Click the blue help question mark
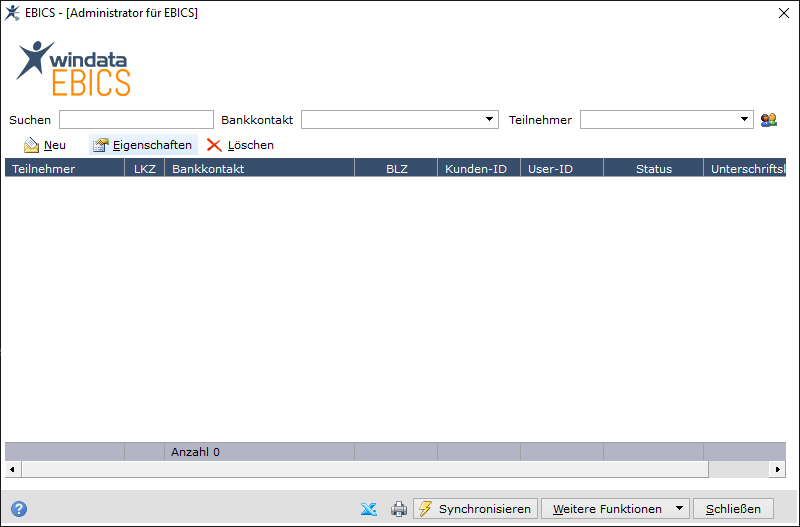This screenshot has width=800, height=527. 19,509
